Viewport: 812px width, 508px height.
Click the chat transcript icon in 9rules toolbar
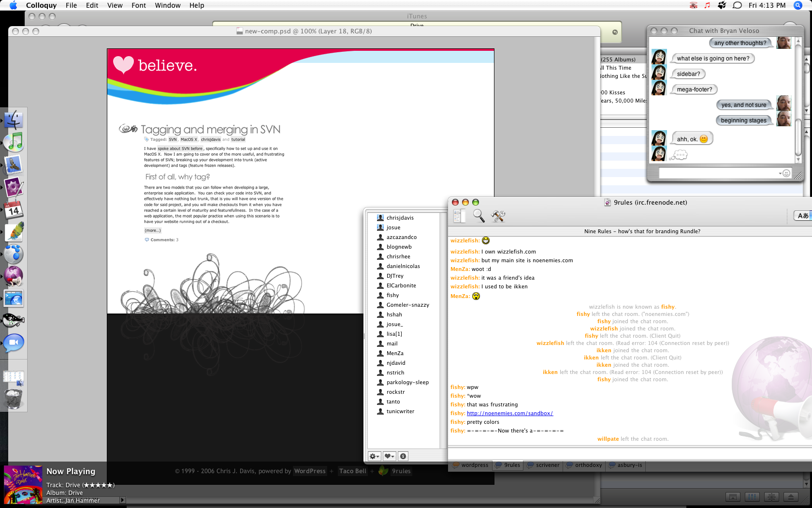[460, 216]
